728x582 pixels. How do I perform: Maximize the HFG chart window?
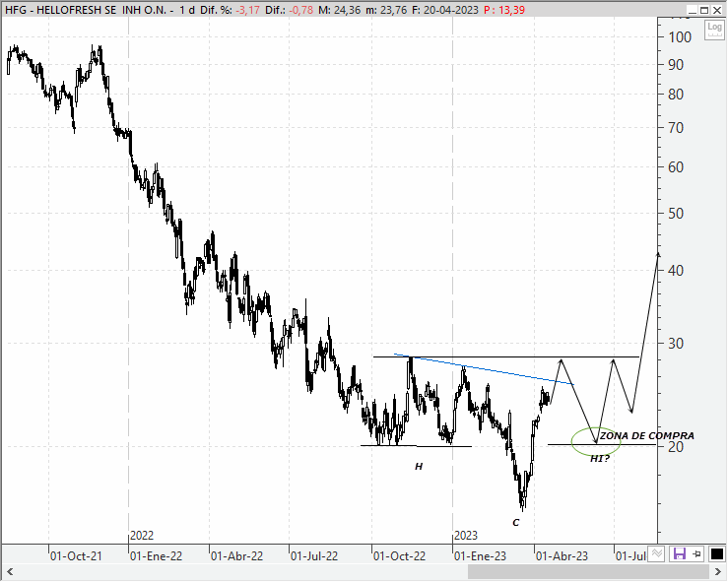[704, 10]
